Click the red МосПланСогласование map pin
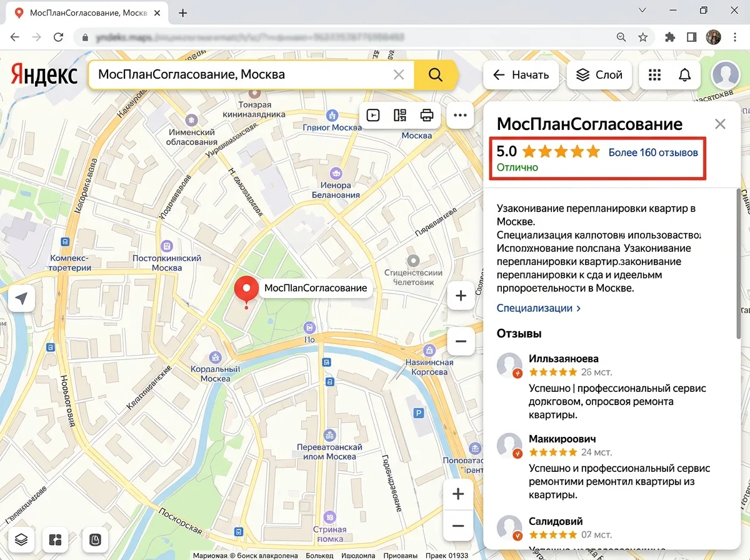This screenshot has width=750, height=560. (x=246, y=292)
